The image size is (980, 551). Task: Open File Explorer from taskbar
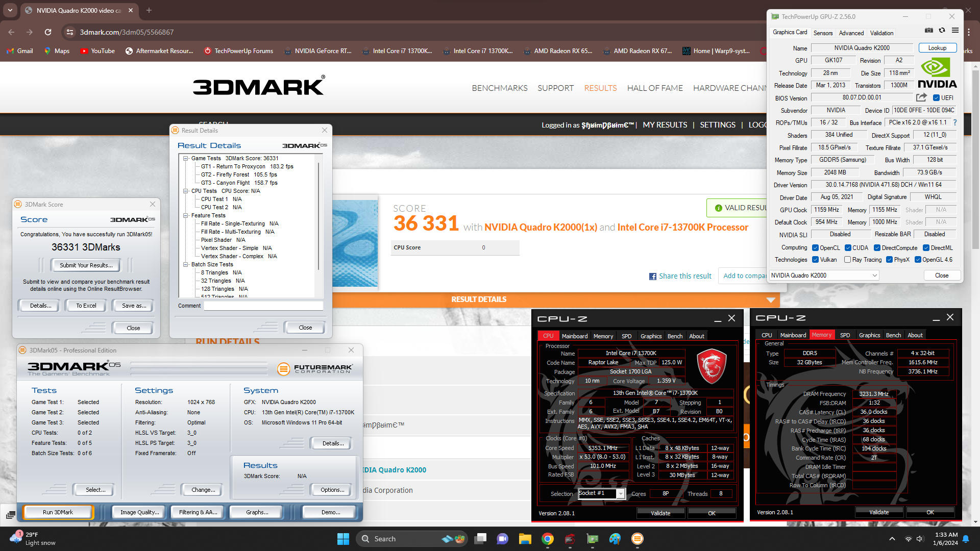point(525,539)
